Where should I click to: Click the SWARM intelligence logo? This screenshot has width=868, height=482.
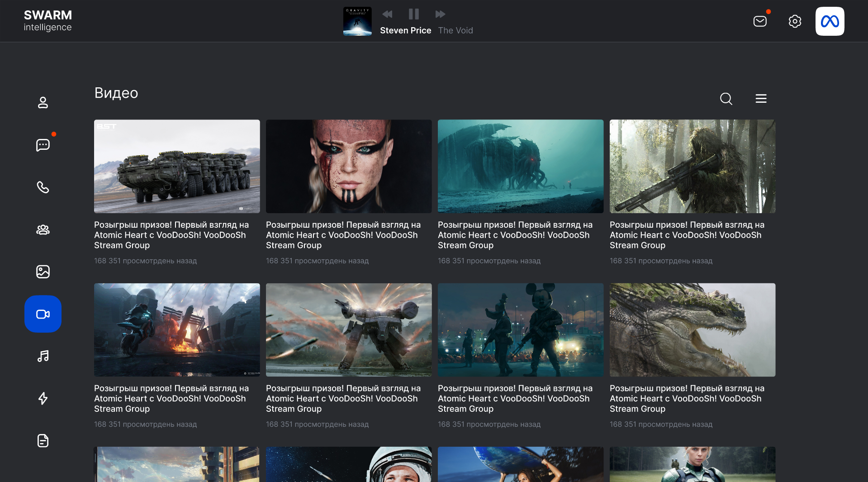pyautogui.click(x=48, y=21)
